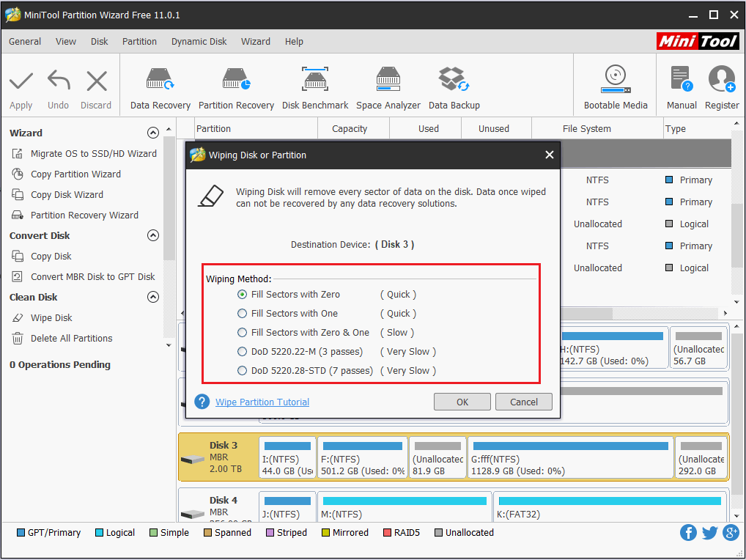Click the blue help question mark icon
Viewport: 746px width, 560px height.
click(202, 402)
